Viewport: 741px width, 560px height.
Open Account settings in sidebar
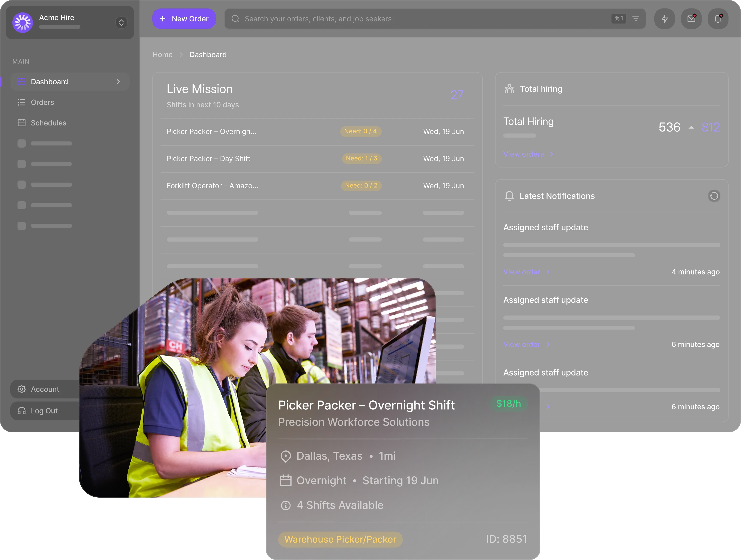(x=45, y=389)
